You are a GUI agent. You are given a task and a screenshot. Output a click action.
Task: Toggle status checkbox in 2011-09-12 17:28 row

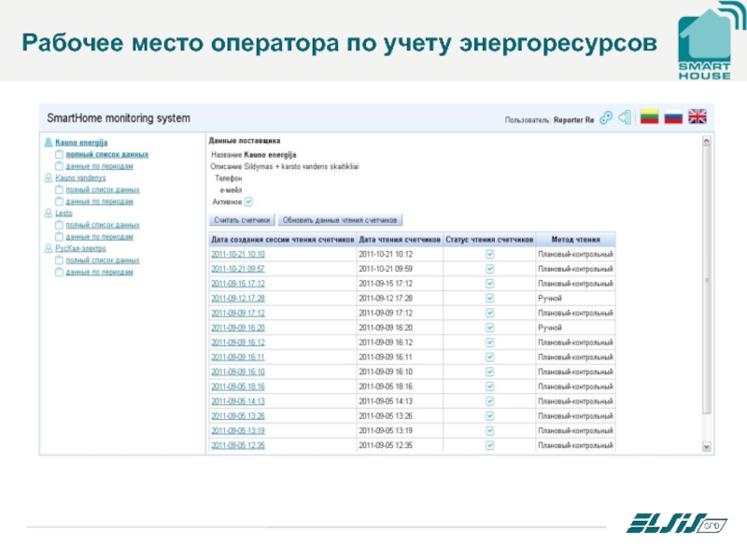click(x=489, y=299)
